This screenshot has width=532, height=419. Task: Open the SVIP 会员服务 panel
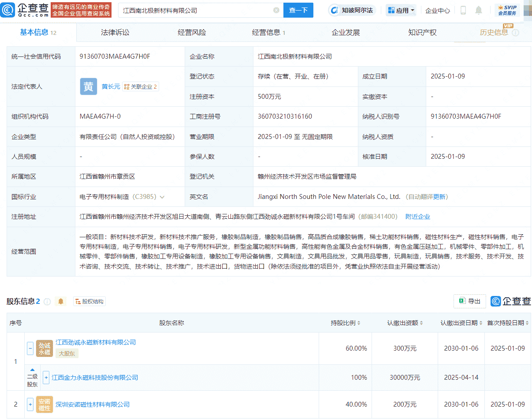click(x=507, y=10)
